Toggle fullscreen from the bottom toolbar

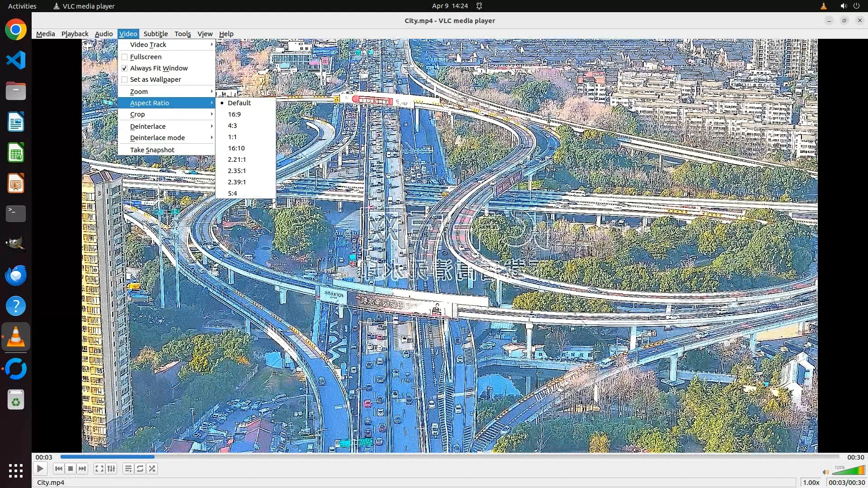pyautogui.click(x=99, y=469)
